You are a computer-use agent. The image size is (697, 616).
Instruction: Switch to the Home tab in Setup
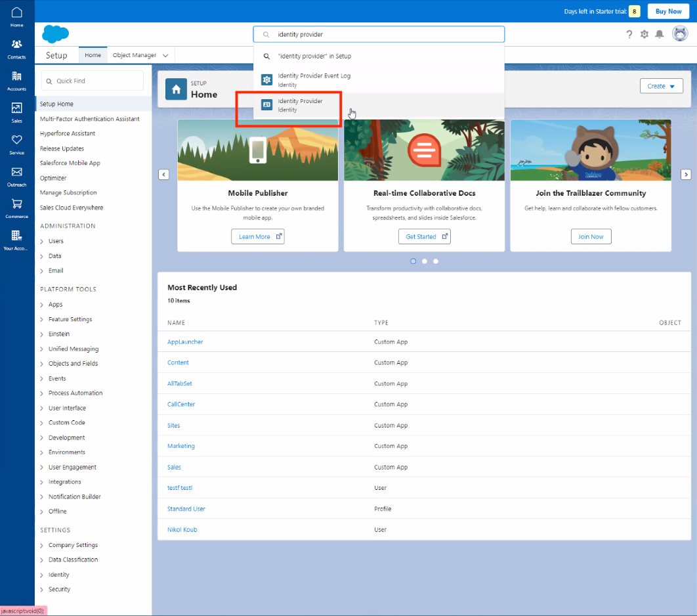tap(93, 55)
